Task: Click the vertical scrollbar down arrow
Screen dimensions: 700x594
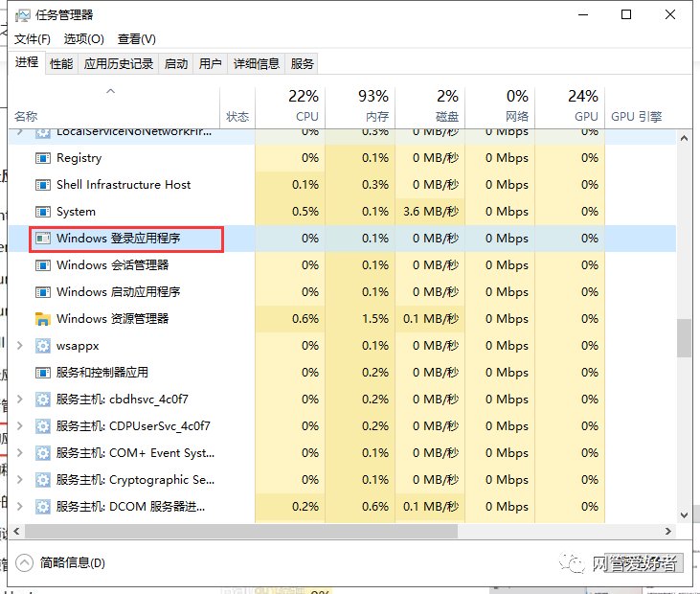Action: tap(684, 514)
